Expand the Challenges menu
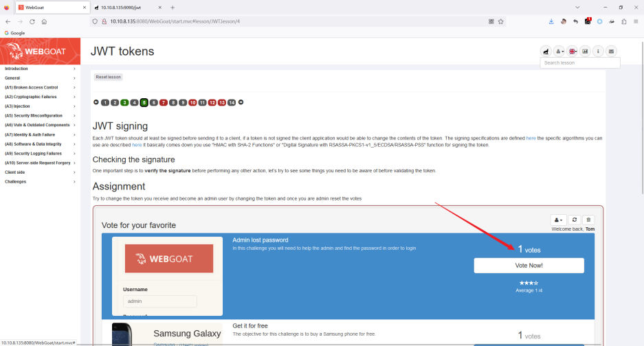 click(40, 182)
